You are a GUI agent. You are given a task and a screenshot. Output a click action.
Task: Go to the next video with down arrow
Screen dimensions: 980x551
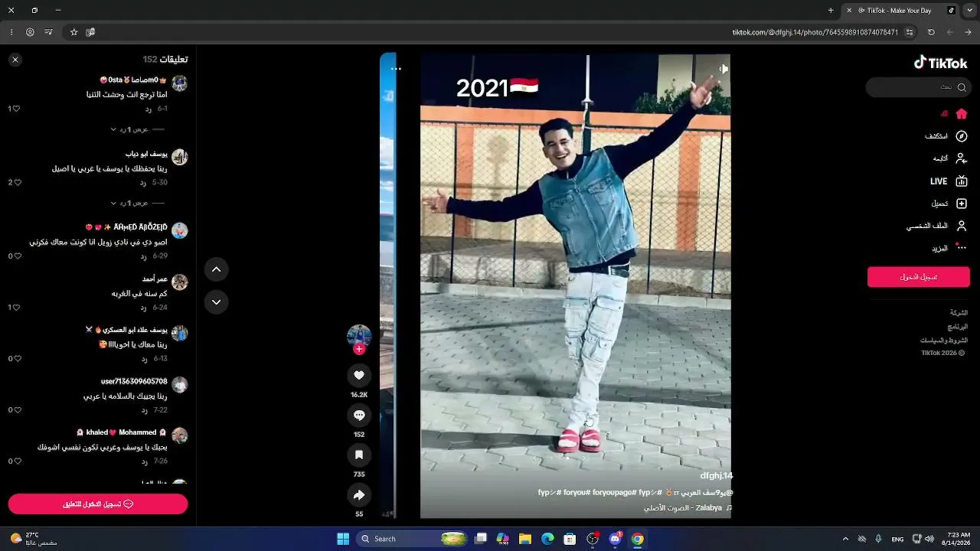click(216, 302)
